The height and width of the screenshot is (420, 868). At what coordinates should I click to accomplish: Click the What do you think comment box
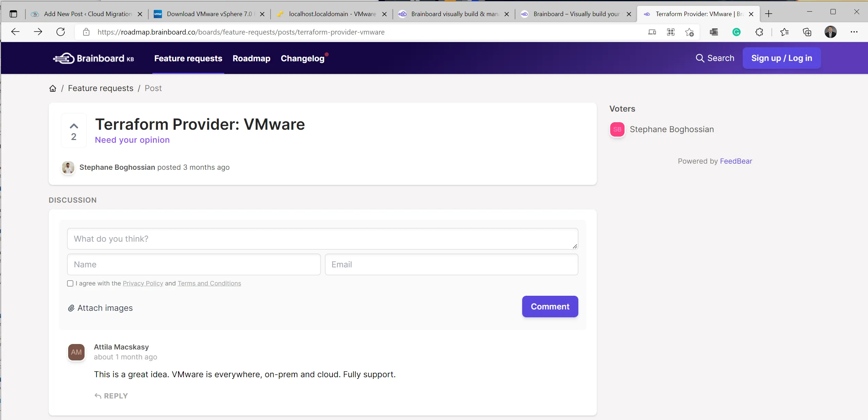(323, 239)
